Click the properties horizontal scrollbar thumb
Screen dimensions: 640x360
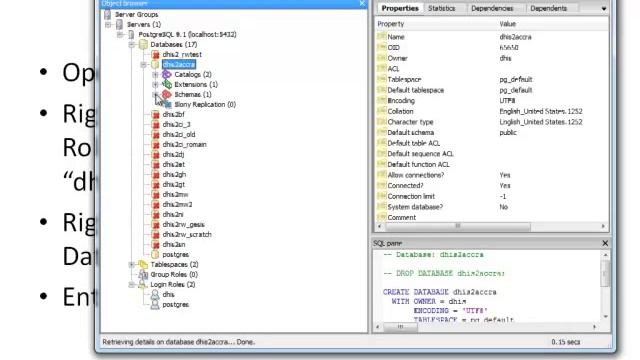(x=457, y=226)
